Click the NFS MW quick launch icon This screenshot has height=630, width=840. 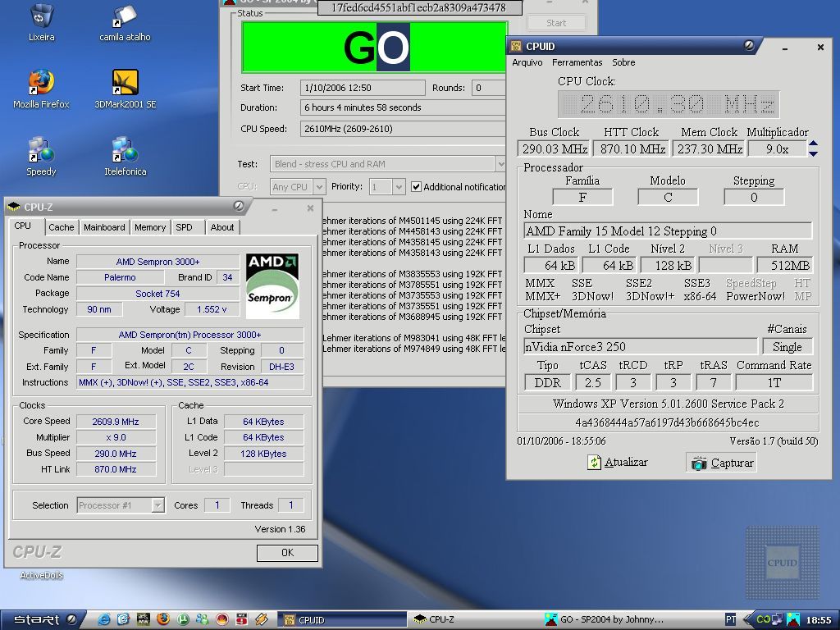[143, 619]
